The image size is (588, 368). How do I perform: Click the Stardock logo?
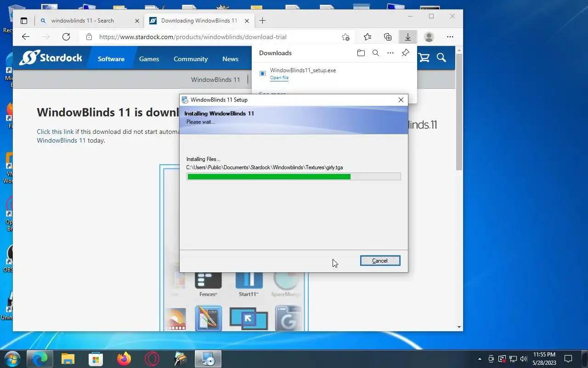coord(51,58)
